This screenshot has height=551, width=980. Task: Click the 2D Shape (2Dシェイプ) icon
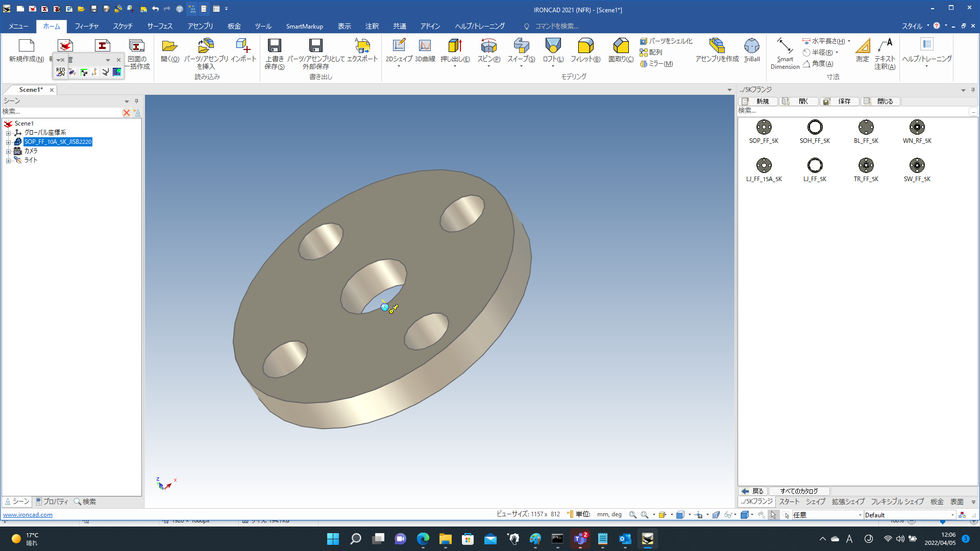coord(399,46)
